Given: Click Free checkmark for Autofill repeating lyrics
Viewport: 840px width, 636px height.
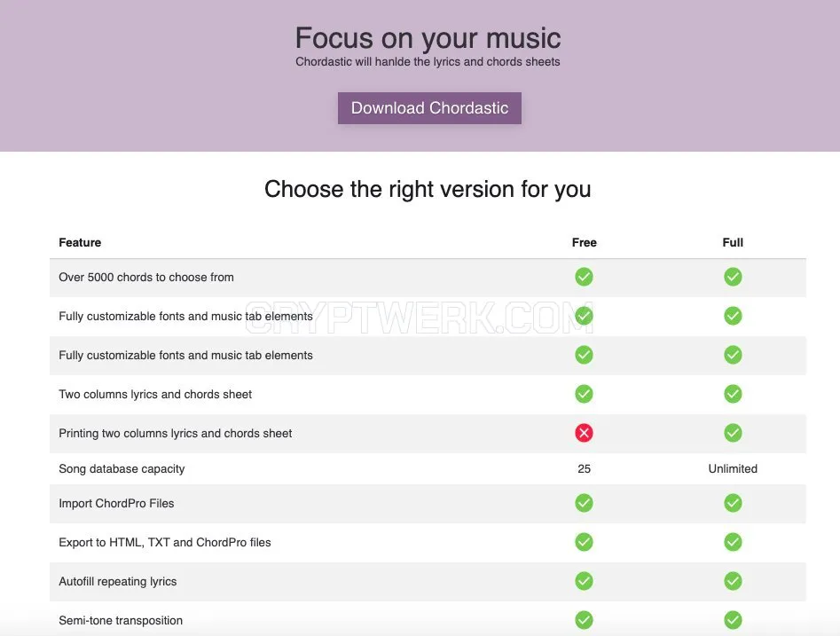Looking at the screenshot, I should point(584,581).
